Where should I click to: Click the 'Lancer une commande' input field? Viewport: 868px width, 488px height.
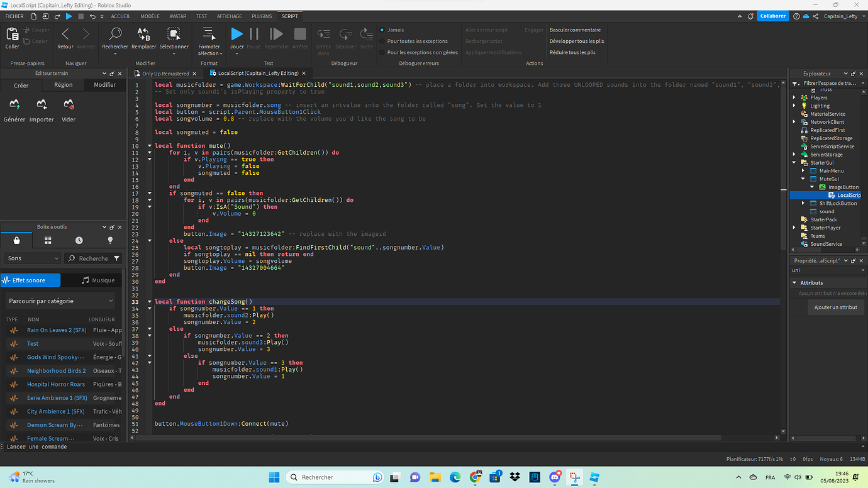tap(38, 446)
